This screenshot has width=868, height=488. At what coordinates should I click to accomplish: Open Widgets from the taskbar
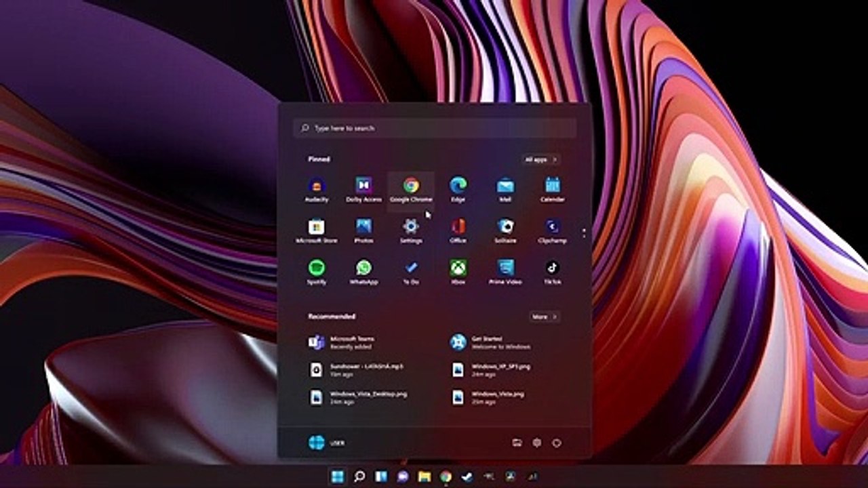point(381,477)
